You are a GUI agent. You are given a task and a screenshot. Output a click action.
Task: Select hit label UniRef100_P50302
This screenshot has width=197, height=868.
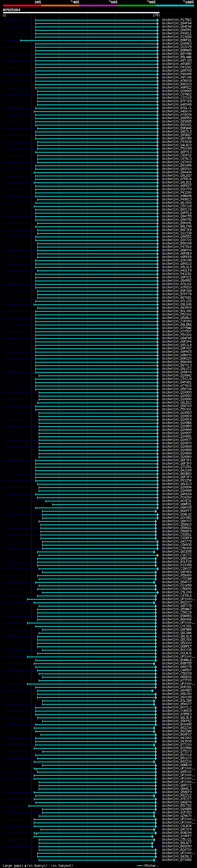(176, 314)
